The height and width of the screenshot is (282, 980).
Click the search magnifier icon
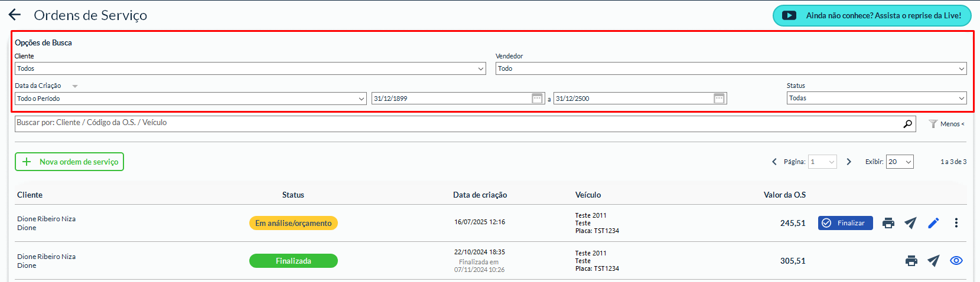(x=907, y=124)
